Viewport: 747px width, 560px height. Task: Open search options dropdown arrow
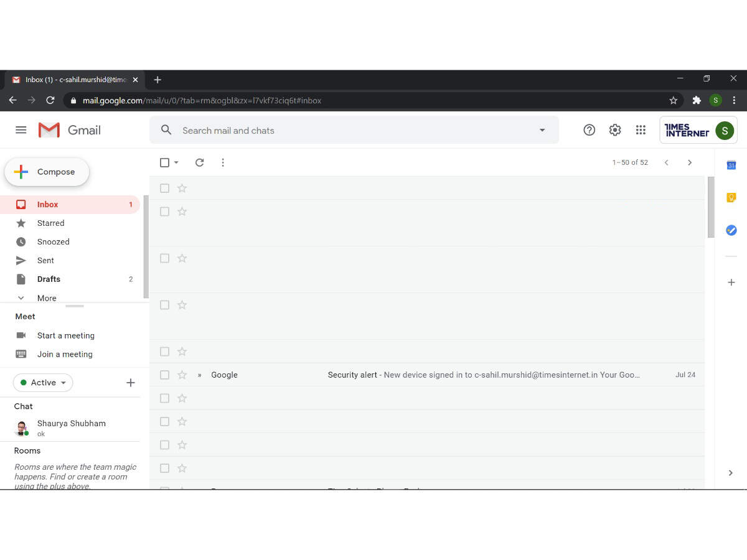(542, 131)
